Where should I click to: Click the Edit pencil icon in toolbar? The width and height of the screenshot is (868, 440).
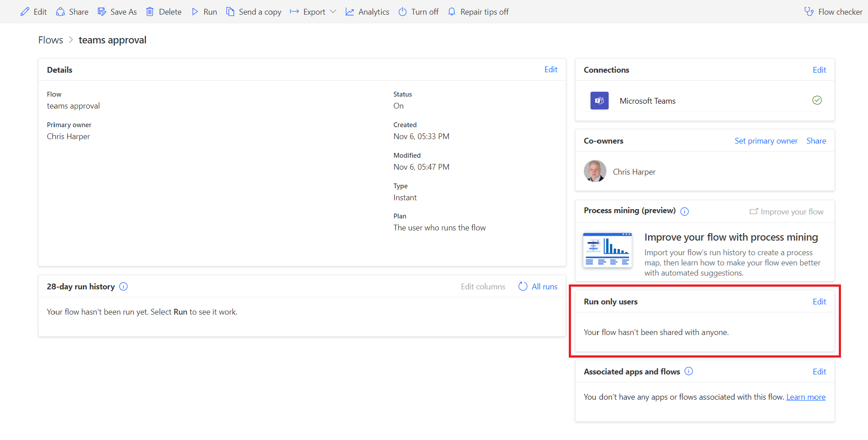(25, 12)
